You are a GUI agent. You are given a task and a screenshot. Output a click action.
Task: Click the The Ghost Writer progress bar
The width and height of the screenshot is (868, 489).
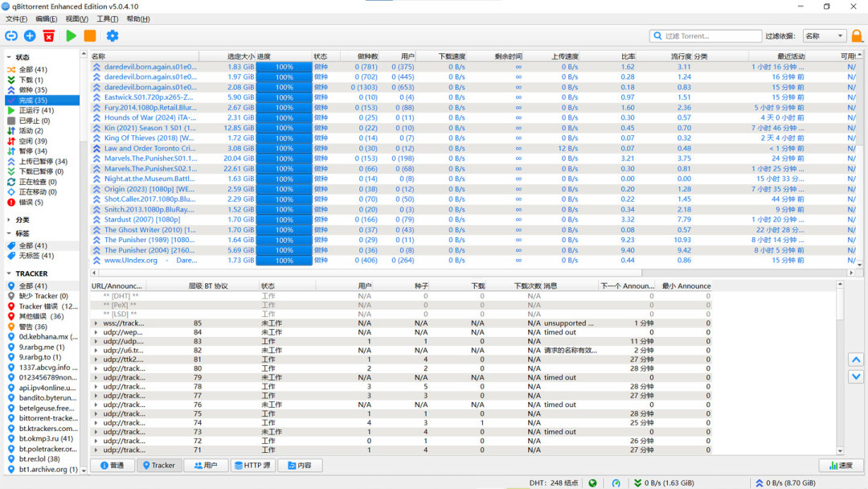[x=284, y=230]
